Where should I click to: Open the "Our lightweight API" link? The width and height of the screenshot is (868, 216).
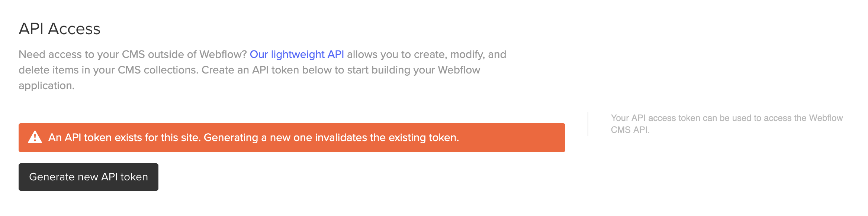(297, 54)
